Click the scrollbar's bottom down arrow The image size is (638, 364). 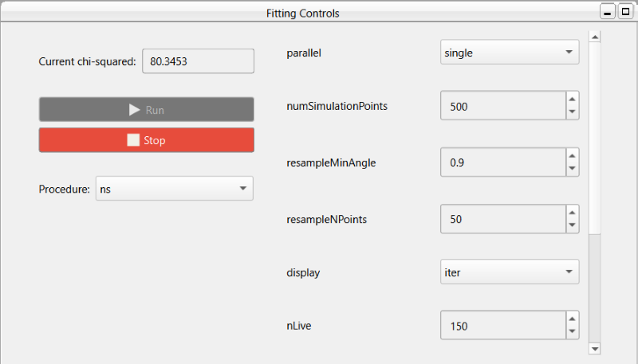pyautogui.click(x=595, y=349)
